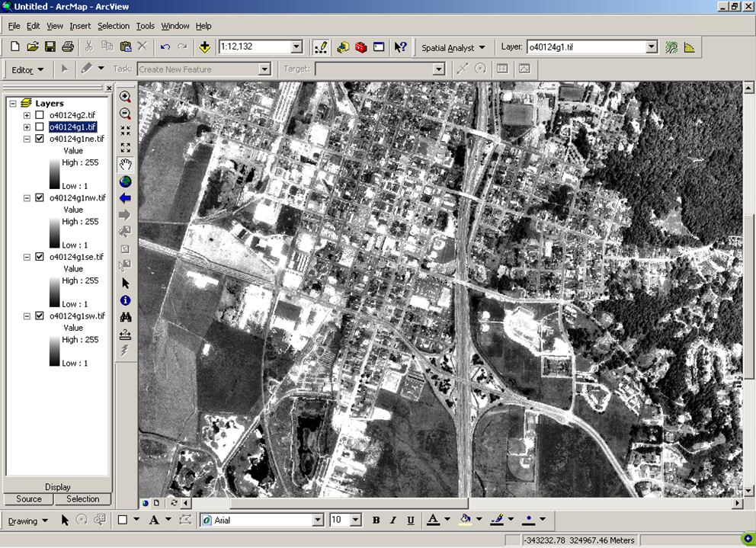Screen dimensions: 756x548
Task: Expand the o40124g1.tif layer tree node
Action: 27,127
